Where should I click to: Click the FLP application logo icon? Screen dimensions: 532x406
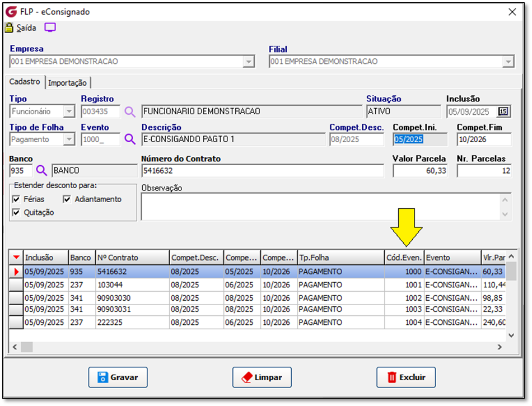click(x=11, y=12)
